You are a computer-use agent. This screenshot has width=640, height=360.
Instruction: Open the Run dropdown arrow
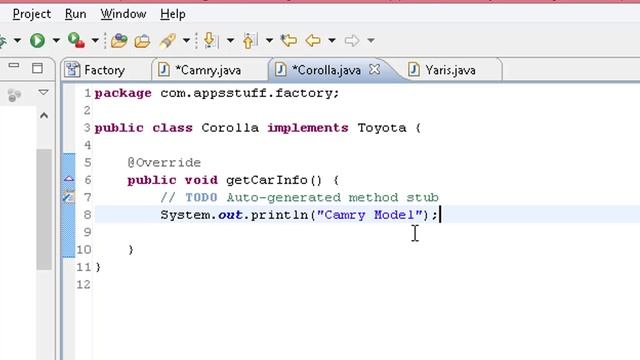click(x=56, y=40)
